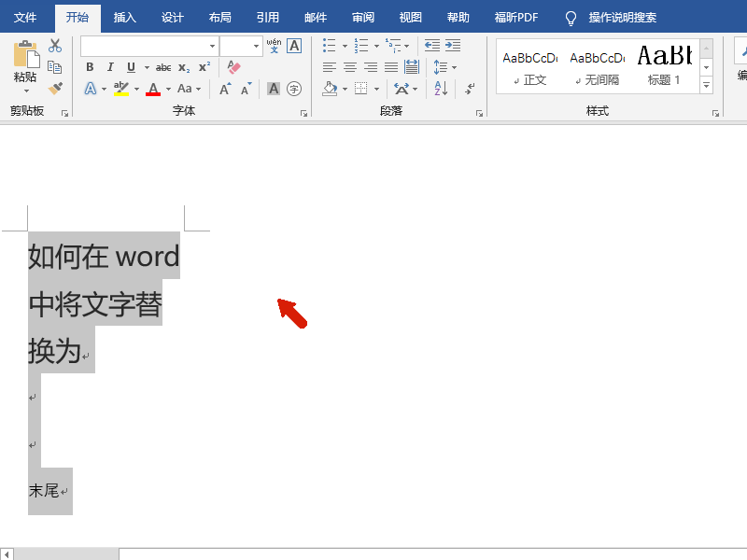This screenshot has width=747, height=560.
Task: Apply yellow text highlight color
Action: [x=121, y=89]
